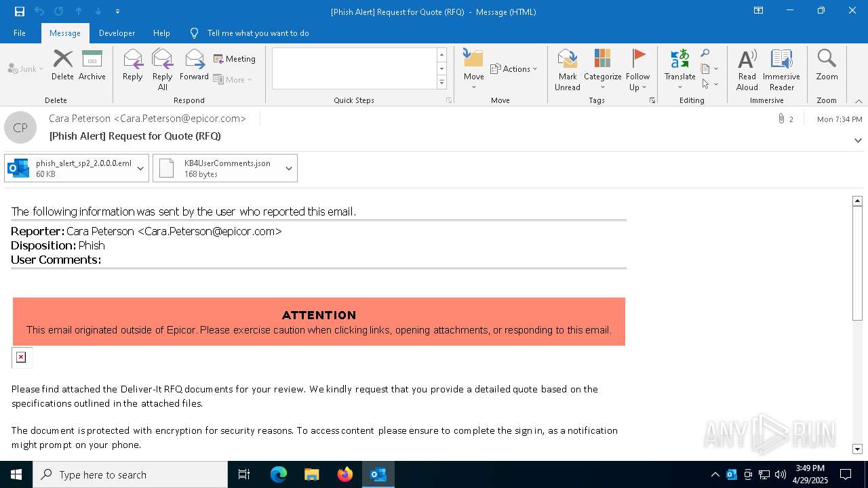Viewport: 868px width, 488px height.
Task: Open File Explorer from the taskbar
Action: (311, 474)
